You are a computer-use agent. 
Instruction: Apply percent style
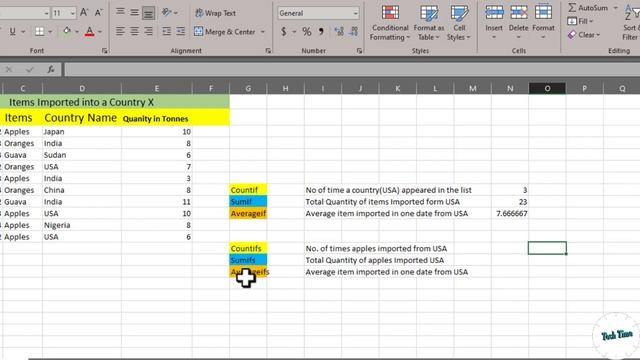coord(307,31)
